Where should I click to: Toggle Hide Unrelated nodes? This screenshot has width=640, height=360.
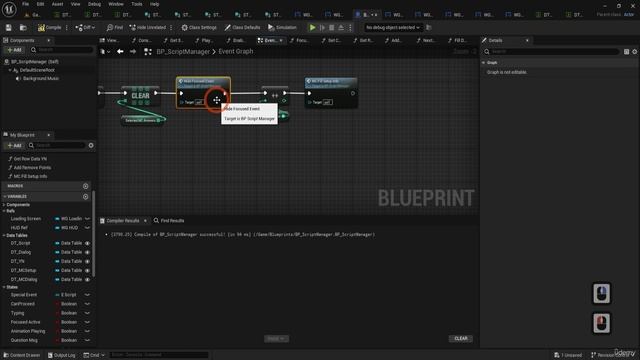[148, 27]
